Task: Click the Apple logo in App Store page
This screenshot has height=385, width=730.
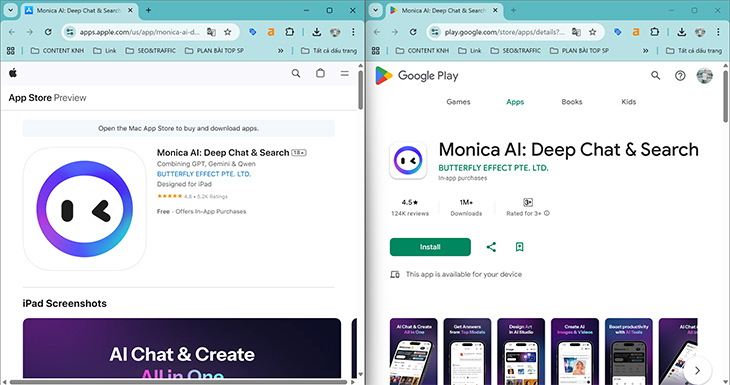Action: (13, 73)
